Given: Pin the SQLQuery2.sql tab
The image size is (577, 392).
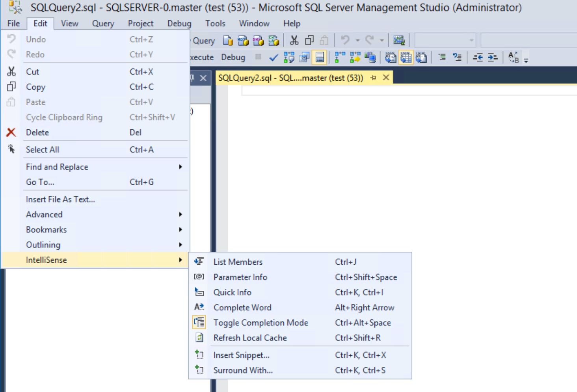Looking at the screenshot, I should pyautogui.click(x=373, y=78).
